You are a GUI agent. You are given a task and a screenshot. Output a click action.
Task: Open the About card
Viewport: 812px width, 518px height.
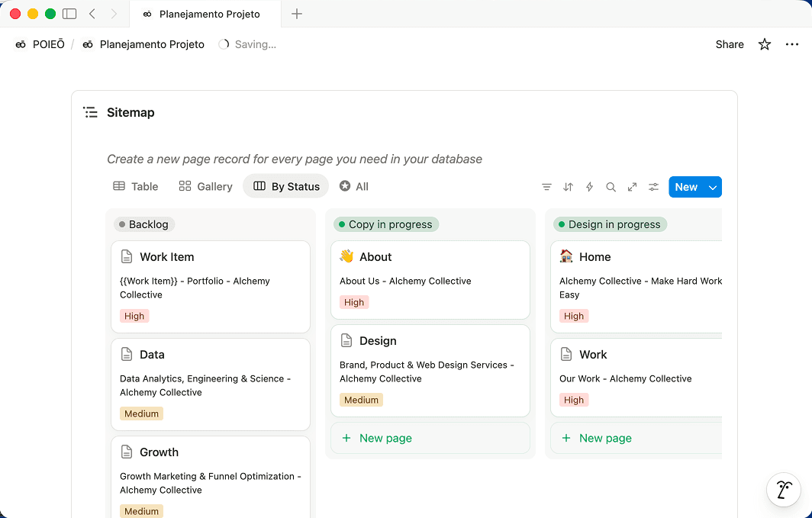tap(430, 280)
